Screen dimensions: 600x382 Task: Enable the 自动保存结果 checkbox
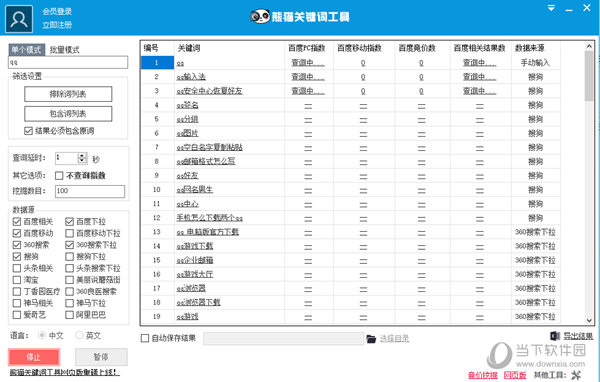coord(145,338)
